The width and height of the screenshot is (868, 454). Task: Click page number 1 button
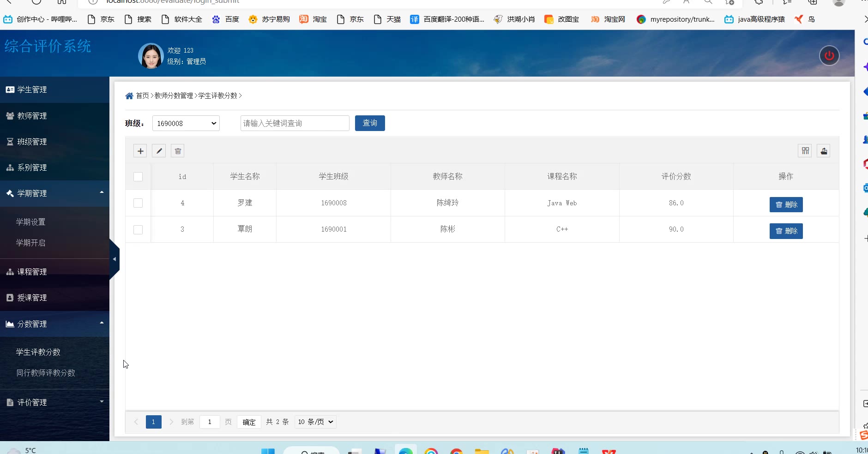(x=154, y=422)
